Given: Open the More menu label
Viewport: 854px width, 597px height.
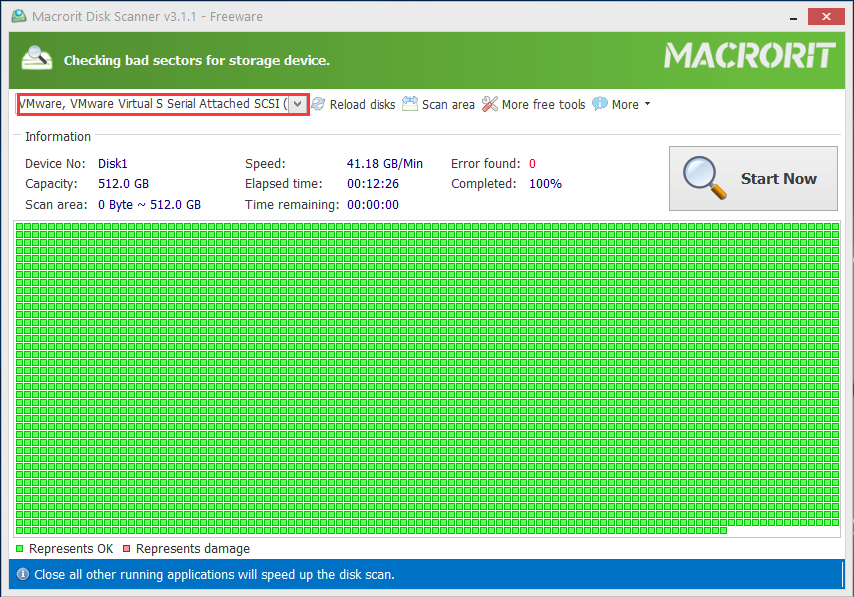Looking at the screenshot, I should pyautogui.click(x=625, y=105).
